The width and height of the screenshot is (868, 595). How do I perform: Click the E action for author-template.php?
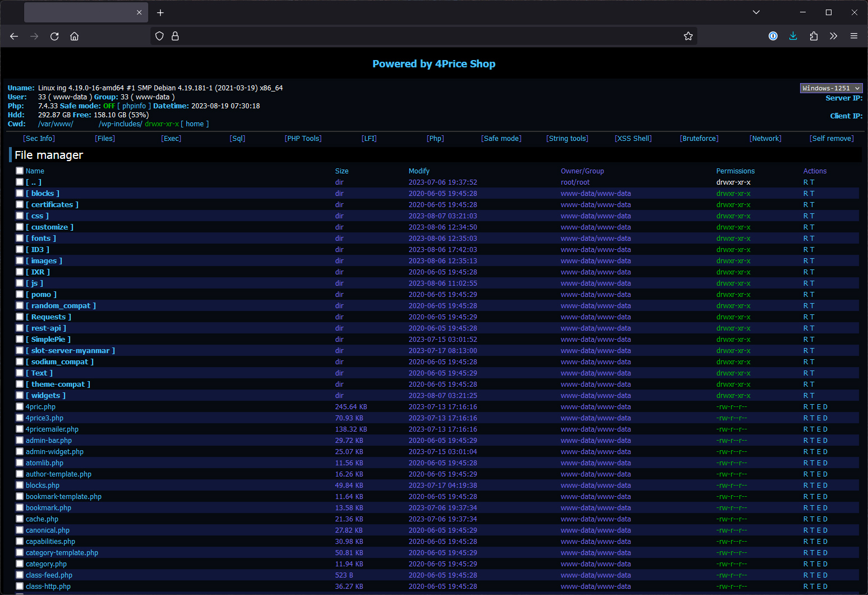click(819, 474)
